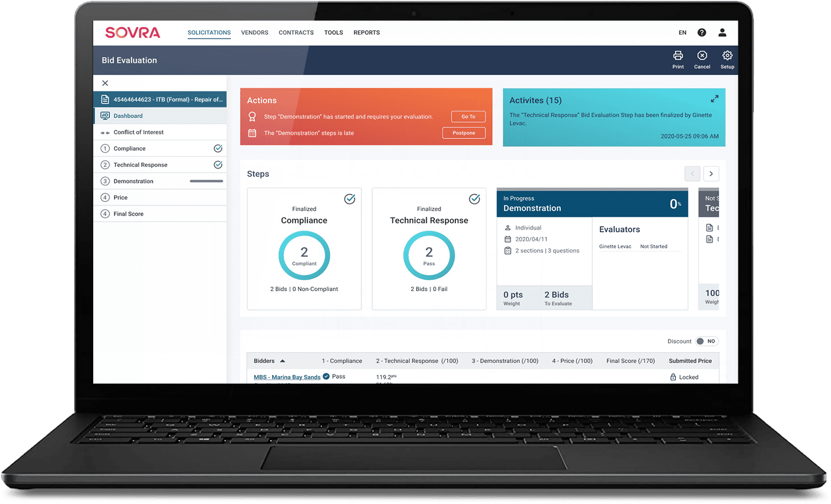Viewport: 831px width, 504px height.
Task: Click Compliance completed checkmark in sidebar
Action: tap(218, 149)
